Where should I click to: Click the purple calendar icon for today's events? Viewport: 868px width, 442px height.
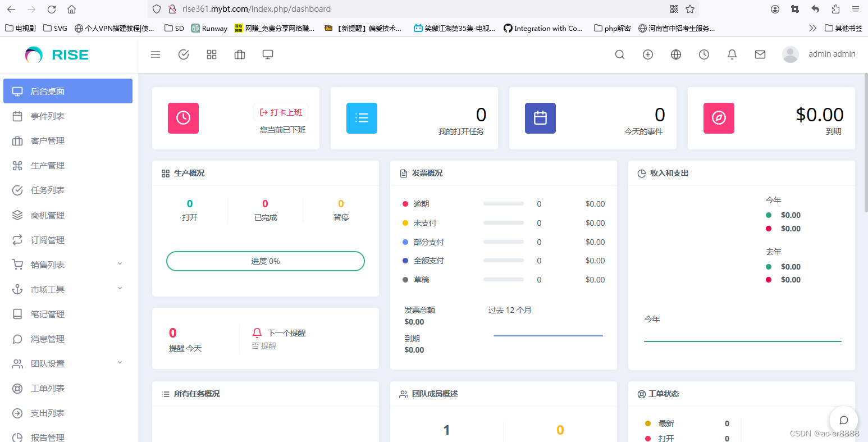pos(540,118)
